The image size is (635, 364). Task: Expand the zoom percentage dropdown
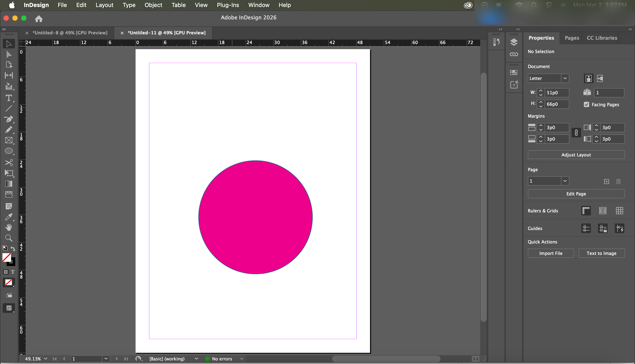45,358
